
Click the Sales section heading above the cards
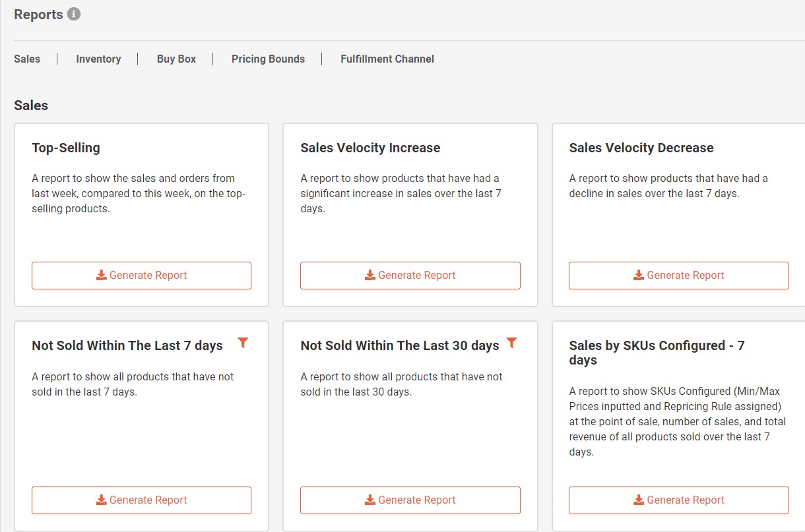[x=31, y=105]
